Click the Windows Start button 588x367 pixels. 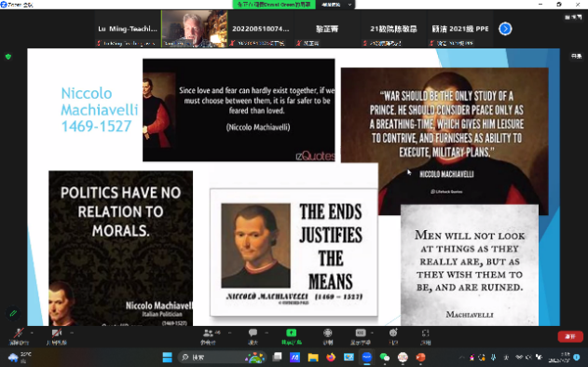pyautogui.click(x=167, y=357)
